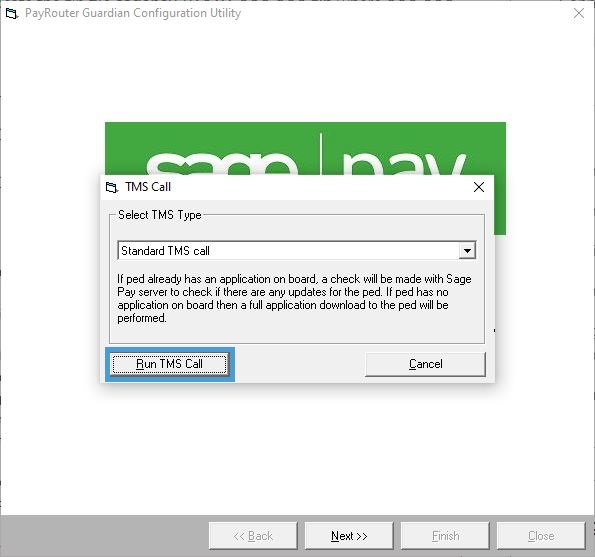595x557 pixels.
Task: Expand the TMS type dropdown arrow
Action: (x=467, y=250)
